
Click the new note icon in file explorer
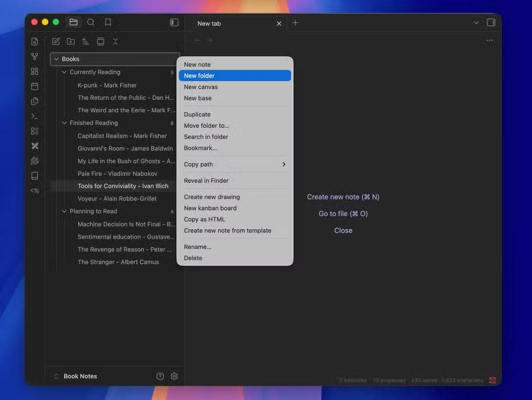56,42
